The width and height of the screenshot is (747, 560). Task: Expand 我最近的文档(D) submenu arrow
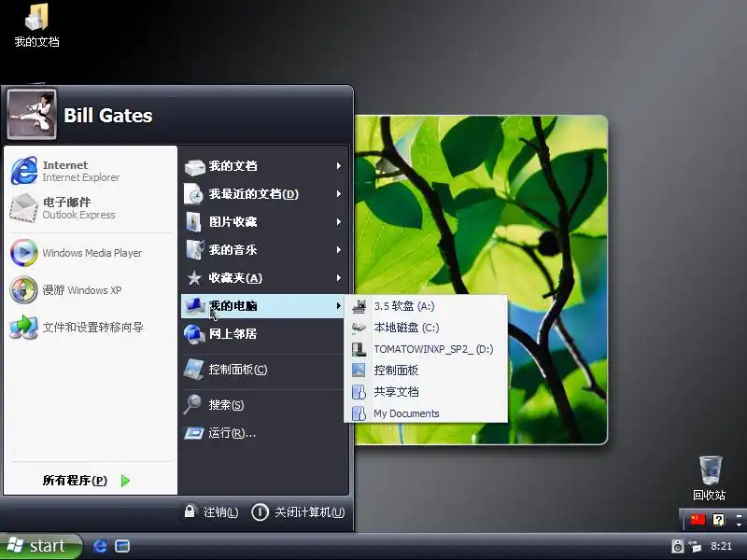(339, 194)
